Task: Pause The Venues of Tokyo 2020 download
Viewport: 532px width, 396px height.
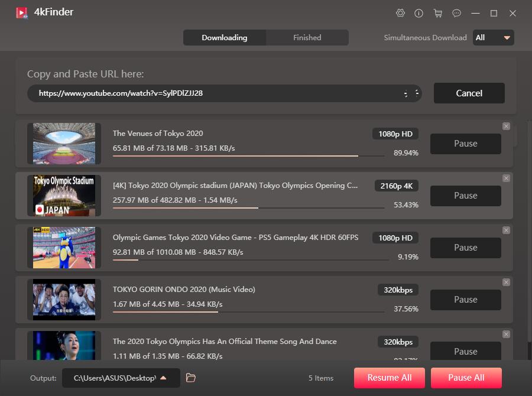Action: [465, 144]
